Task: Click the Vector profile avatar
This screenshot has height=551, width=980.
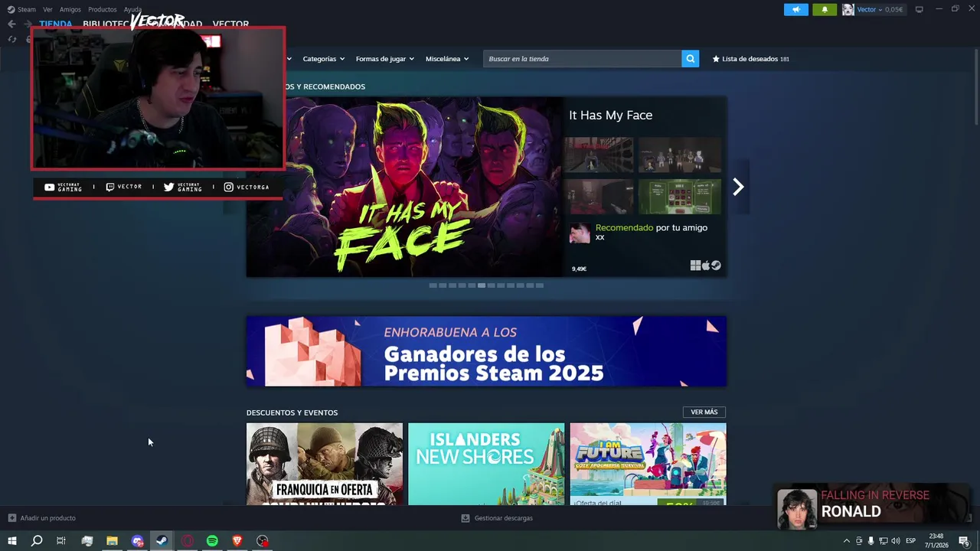Action: 848,9
